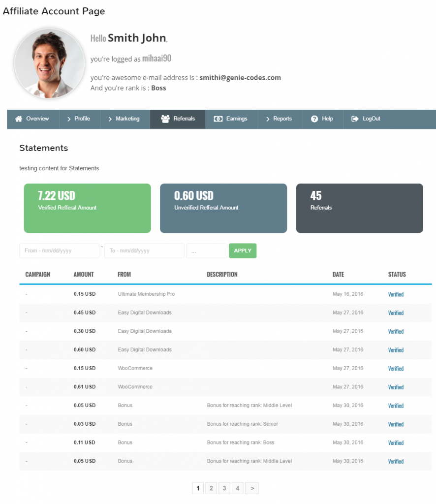This screenshot has width=436, height=504.
Task: Select the Referrals tab label
Action: [x=184, y=119]
